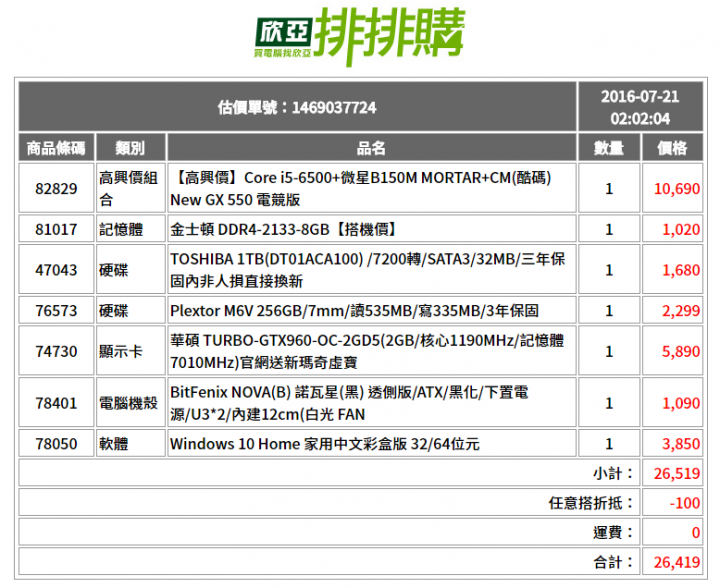This screenshot has width=720, height=588.
Task: Click the 欣亞 排排購 logo
Action: coord(360,36)
